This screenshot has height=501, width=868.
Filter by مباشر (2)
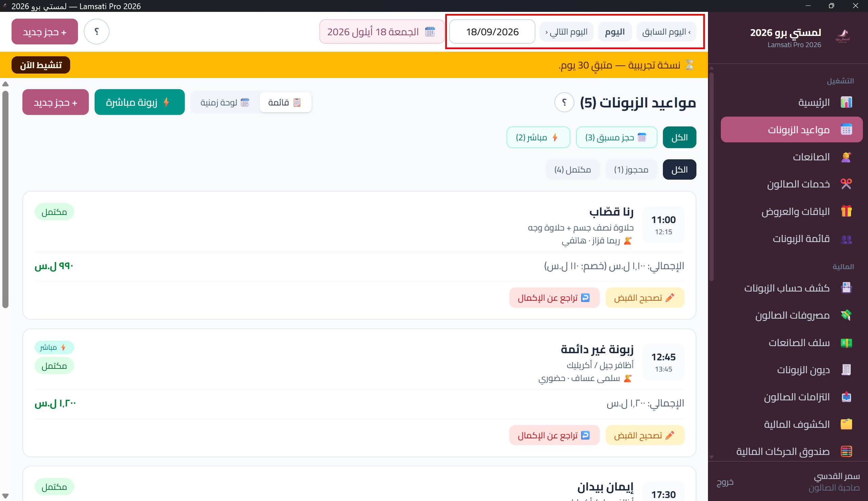538,137
